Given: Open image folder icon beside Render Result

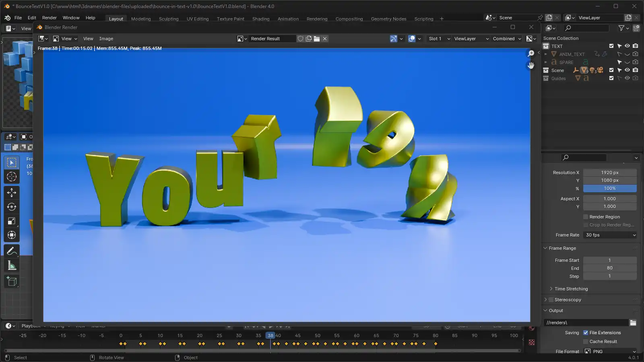Looking at the screenshot, I should (x=317, y=39).
